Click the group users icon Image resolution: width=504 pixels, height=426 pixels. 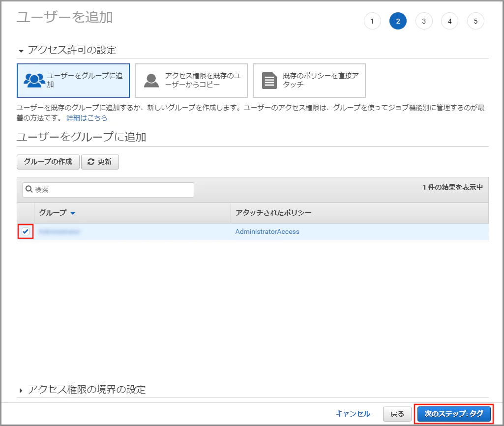tap(34, 80)
